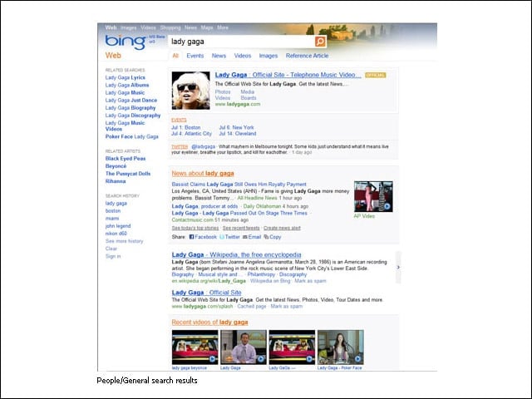Click See recent tweets
Screen dimensions: 532x399
point(241,228)
